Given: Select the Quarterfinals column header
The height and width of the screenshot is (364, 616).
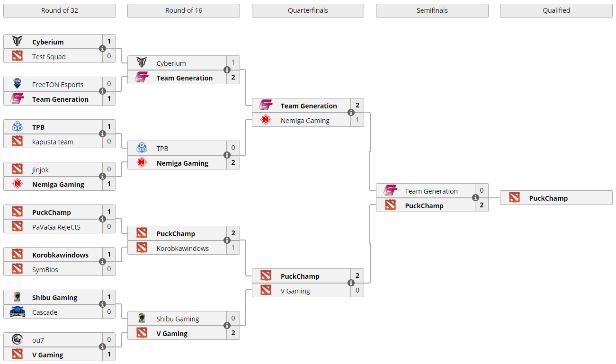Looking at the screenshot, I should pos(308,10).
